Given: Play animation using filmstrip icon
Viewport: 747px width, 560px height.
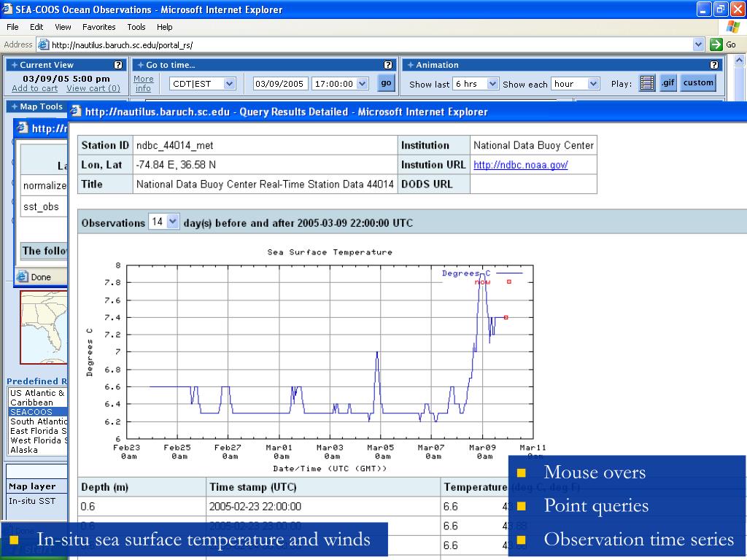Looking at the screenshot, I should pos(647,83).
